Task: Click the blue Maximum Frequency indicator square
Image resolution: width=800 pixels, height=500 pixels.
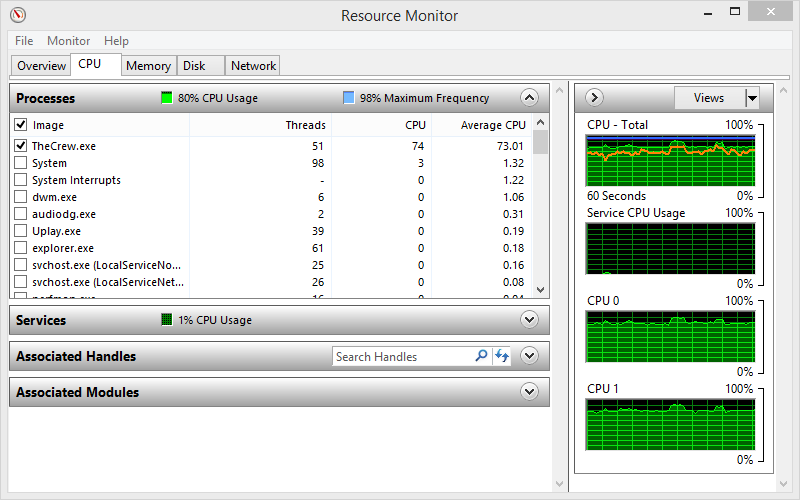Action: (348, 98)
